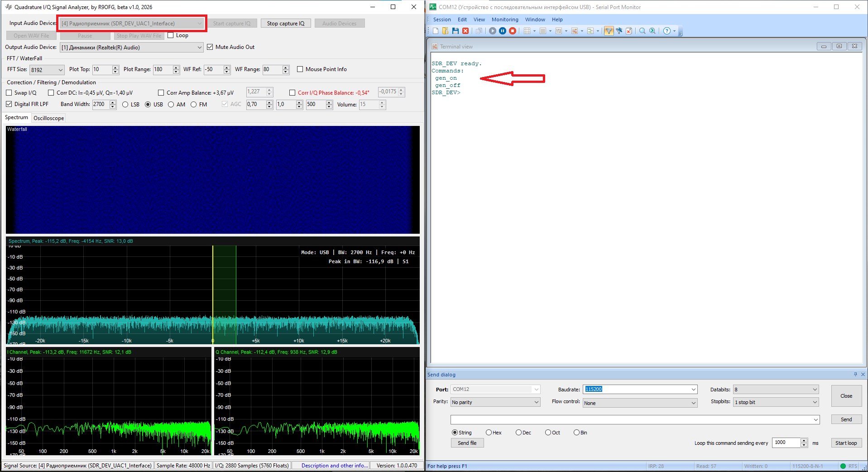Open the Description and other info link

point(335,466)
